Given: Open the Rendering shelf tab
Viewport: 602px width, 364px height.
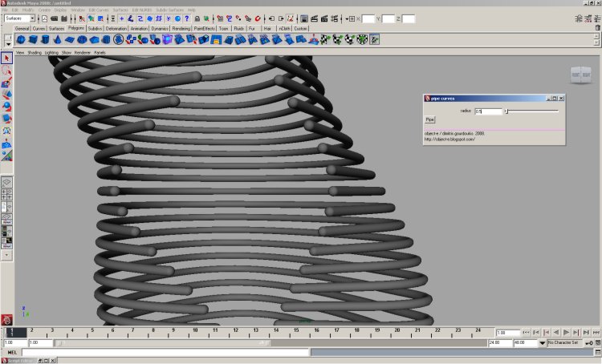Looking at the screenshot, I should pyautogui.click(x=181, y=28).
